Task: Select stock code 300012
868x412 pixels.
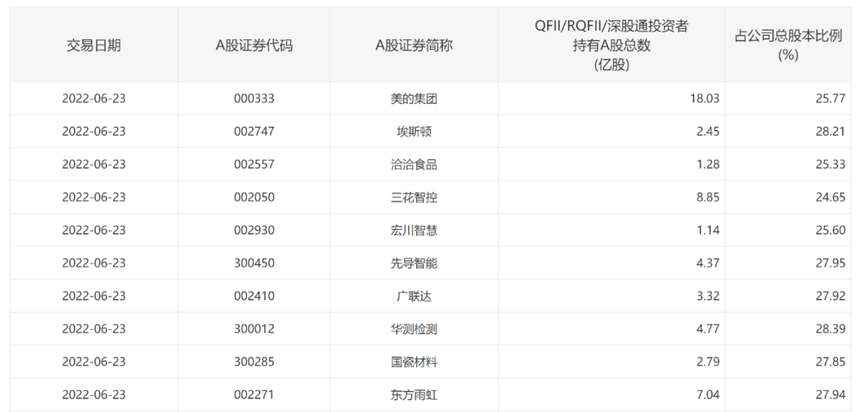Action: tap(254, 329)
